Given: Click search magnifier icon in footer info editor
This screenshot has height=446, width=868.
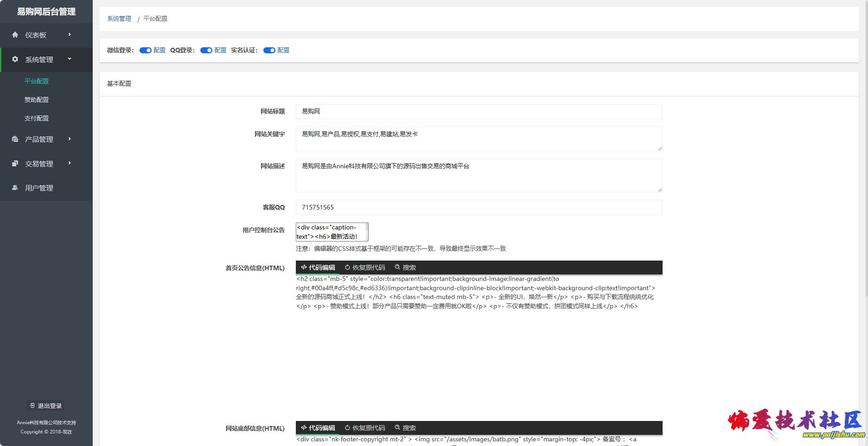Looking at the screenshot, I should pos(397,428).
